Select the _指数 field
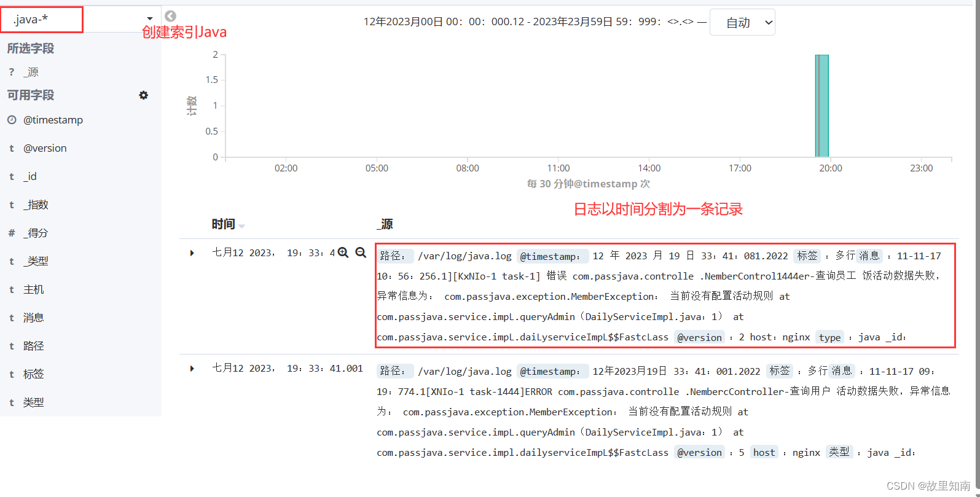 point(36,205)
